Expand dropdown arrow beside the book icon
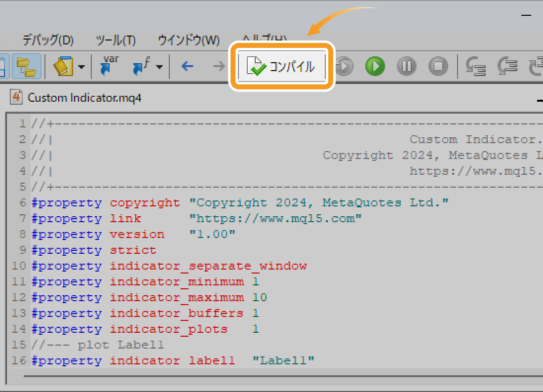543x392 pixels. (x=81, y=67)
